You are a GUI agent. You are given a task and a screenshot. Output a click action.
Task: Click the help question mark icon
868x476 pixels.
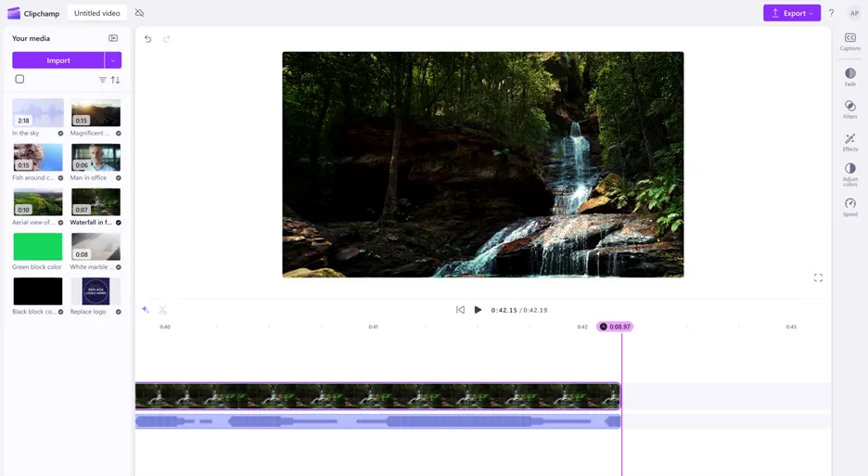(831, 13)
